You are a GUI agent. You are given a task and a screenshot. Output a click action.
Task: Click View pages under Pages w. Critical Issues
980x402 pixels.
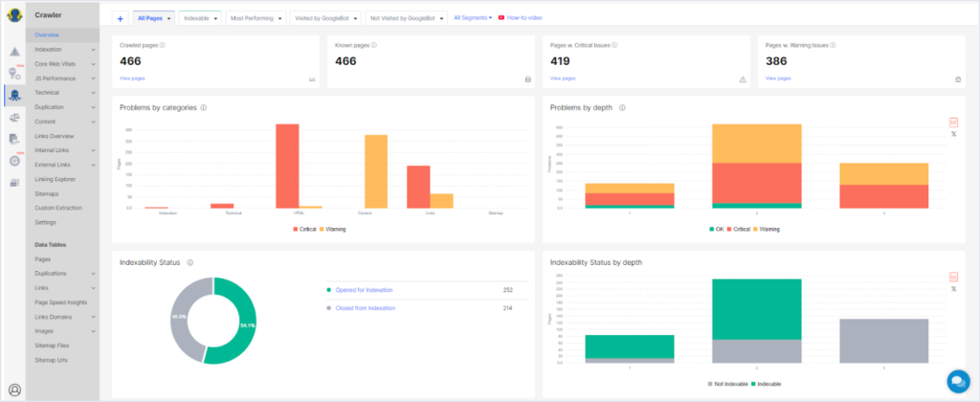[x=564, y=78]
